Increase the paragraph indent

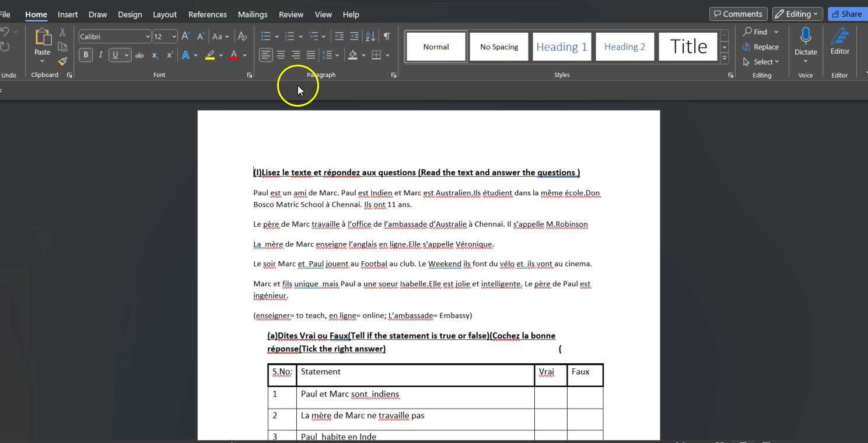pos(354,36)
